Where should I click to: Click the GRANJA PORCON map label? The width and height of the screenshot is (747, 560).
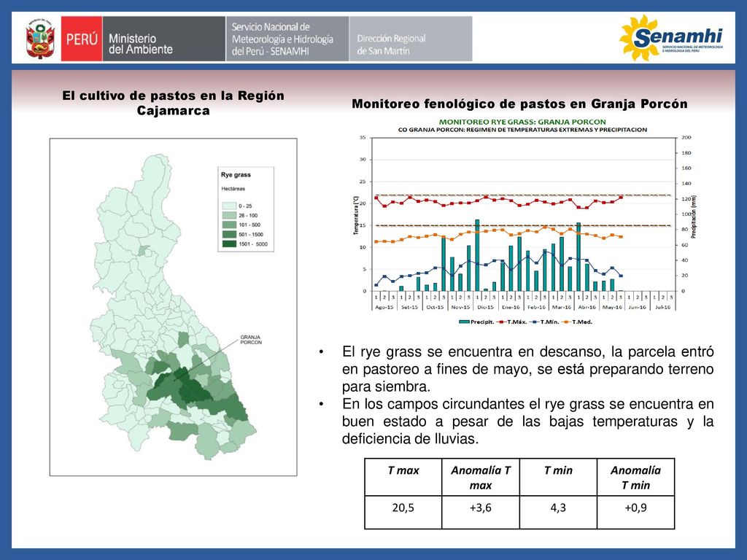click(x=251, y=340)
